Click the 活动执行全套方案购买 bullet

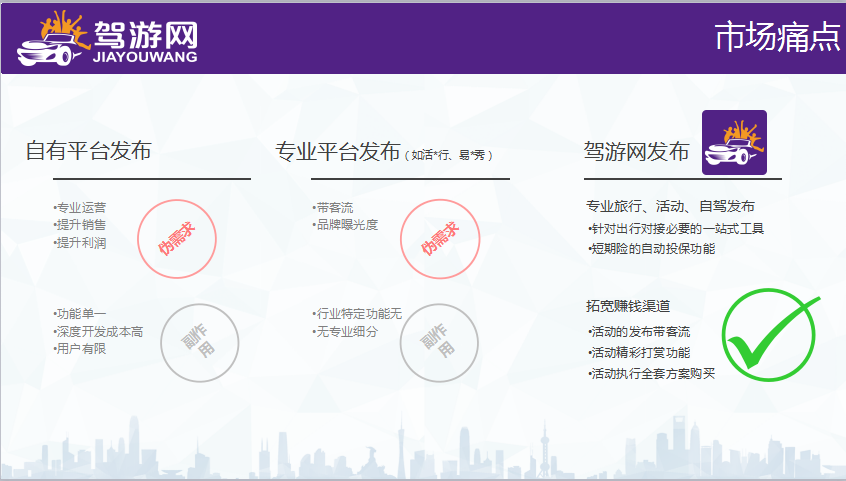(651, 373)
